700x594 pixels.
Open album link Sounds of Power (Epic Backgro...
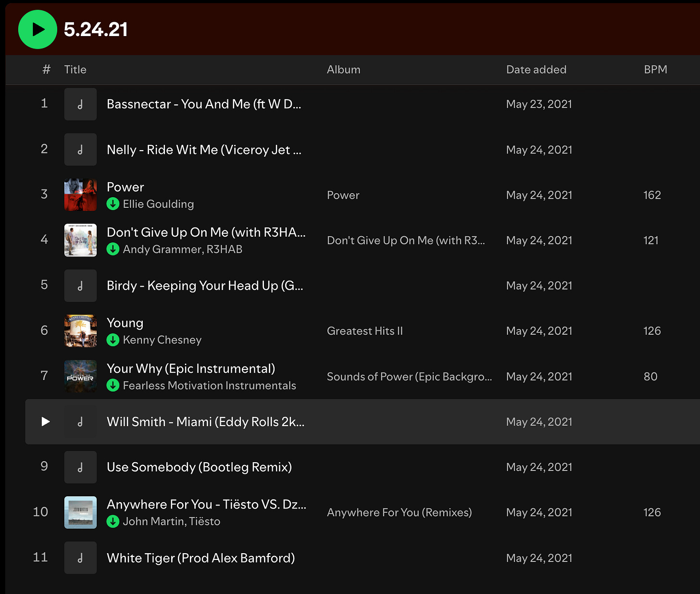(x=410, y=377)
